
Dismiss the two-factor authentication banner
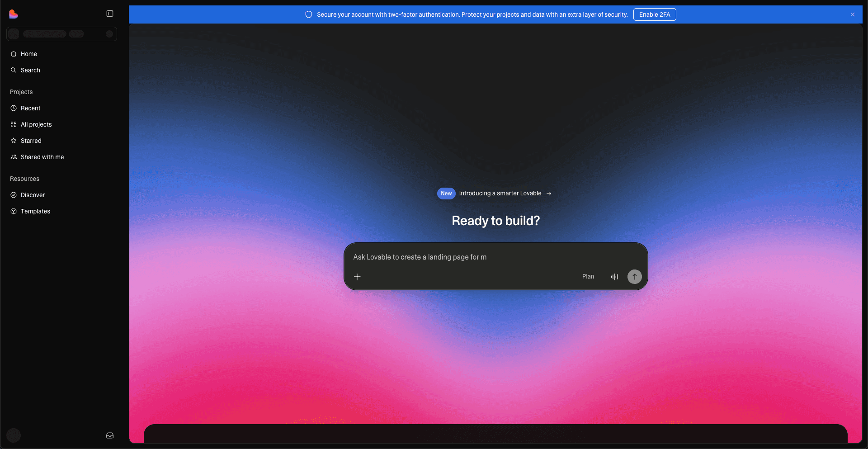(x=852, y=14)
